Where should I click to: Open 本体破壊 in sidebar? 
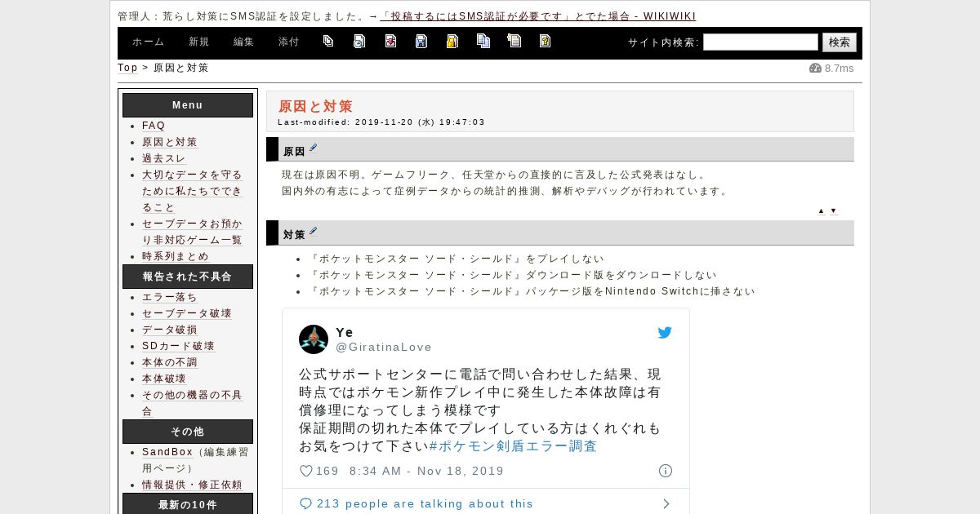pos(164,379)
